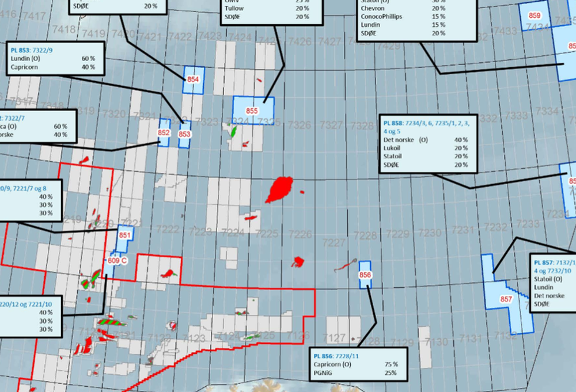Click map block number 7422
This screenshot has width=576, height=392.
[x=180, y=37]
